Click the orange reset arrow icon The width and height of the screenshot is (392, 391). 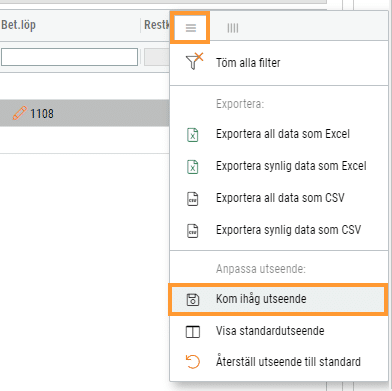point(193,362)
